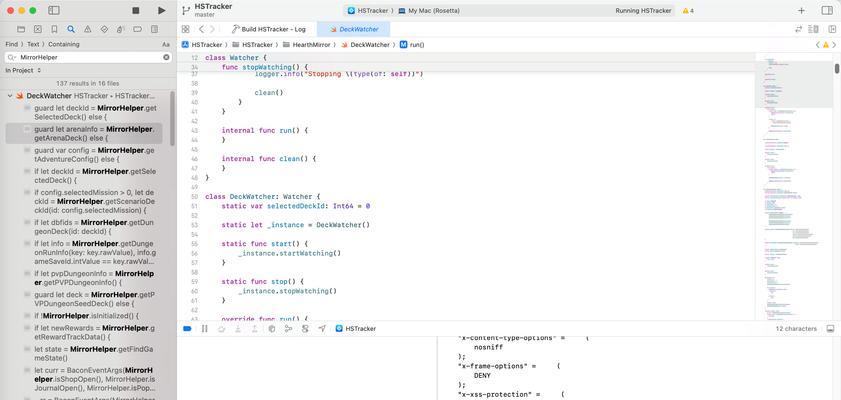The width and height of the screenshot is (841, 400).
Task: Open Debug View Hierarchy
Action: pos(271,329)
